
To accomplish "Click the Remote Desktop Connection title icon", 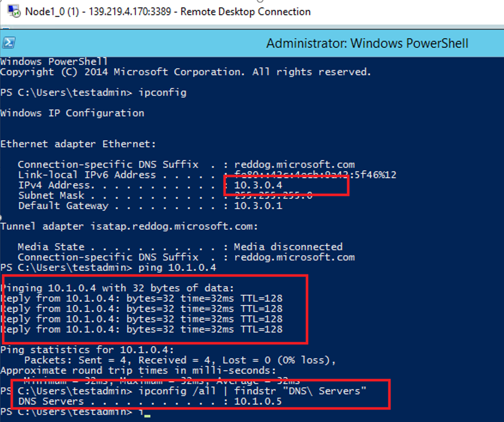I will [14, 11].
